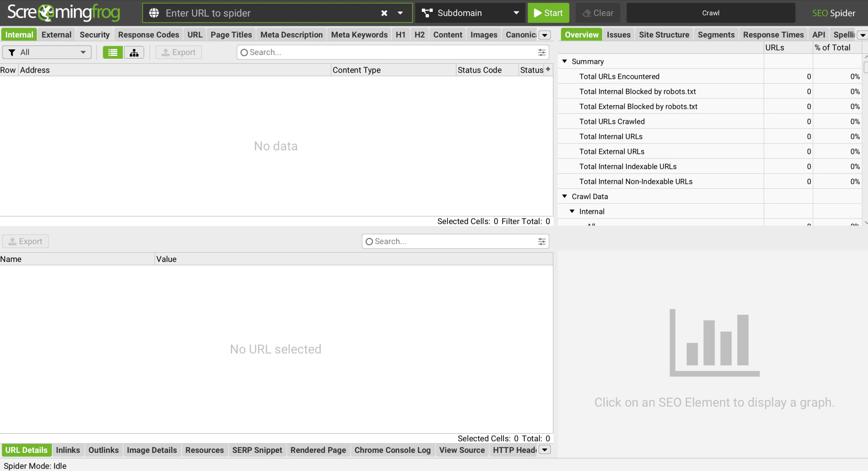Open the View Source bottom tab

pyautogui.click(x=462, y=450)
